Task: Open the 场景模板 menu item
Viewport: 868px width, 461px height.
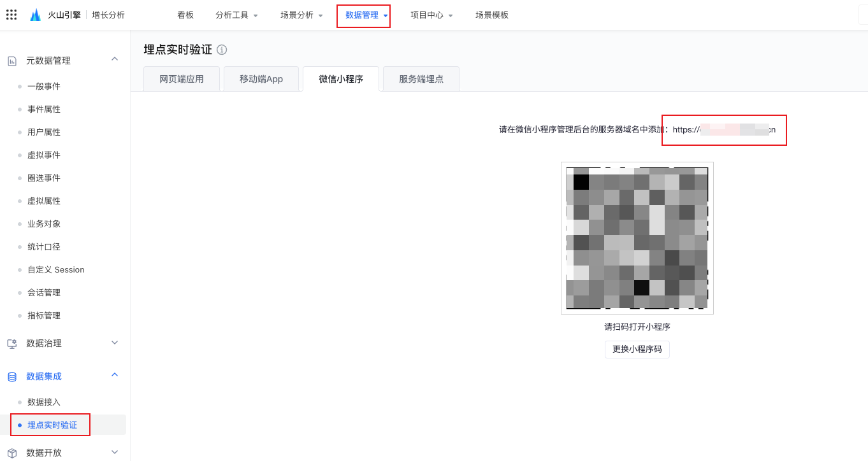Action: pos(492,15)
